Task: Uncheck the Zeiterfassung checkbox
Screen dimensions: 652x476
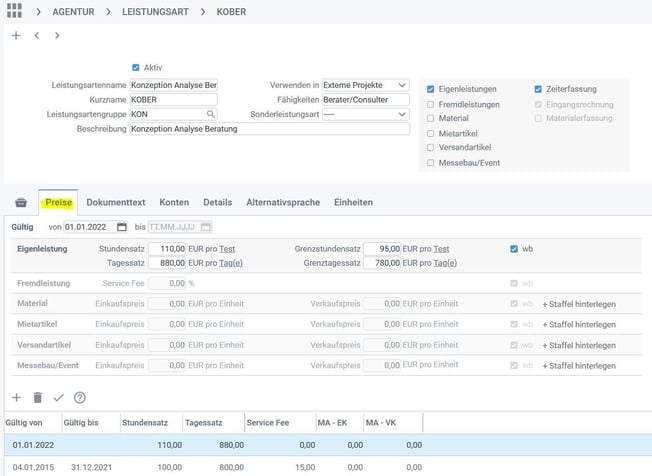Action: [538, 89]
